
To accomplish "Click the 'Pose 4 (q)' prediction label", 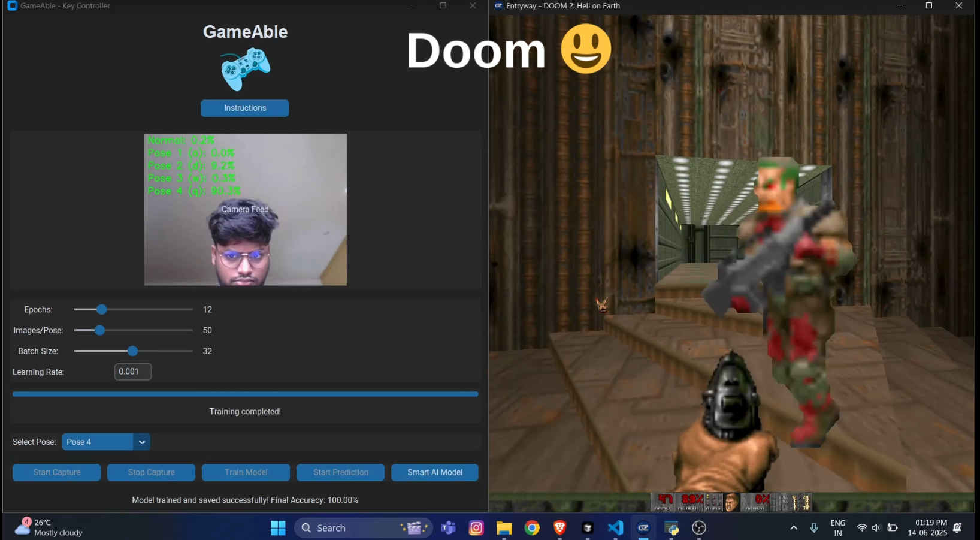I will coord(194,191).
